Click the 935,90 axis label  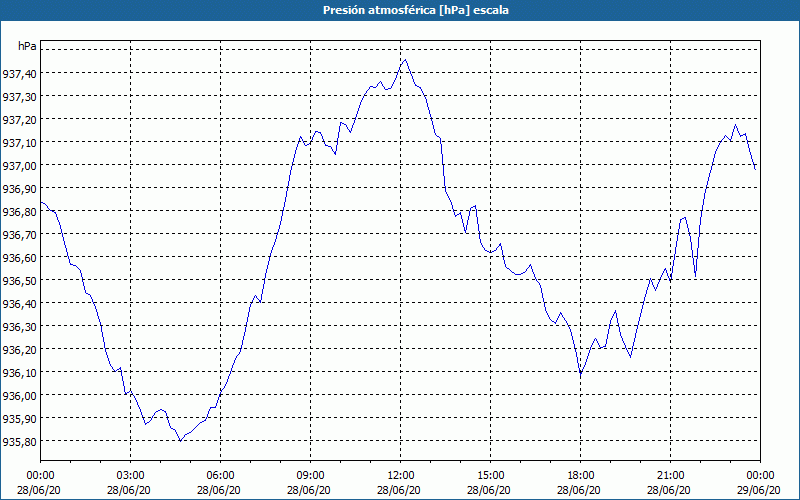20,419
